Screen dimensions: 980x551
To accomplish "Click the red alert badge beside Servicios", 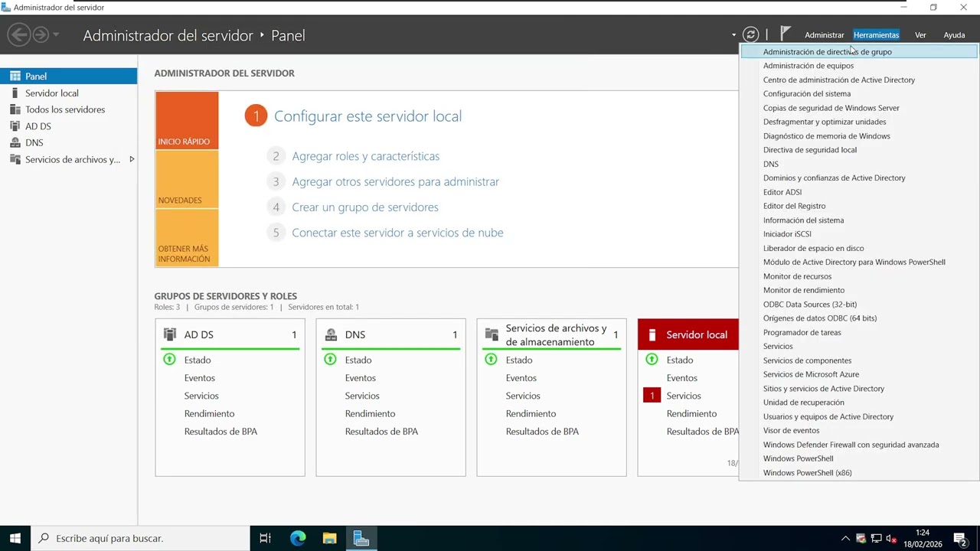I will click(652, 396).
